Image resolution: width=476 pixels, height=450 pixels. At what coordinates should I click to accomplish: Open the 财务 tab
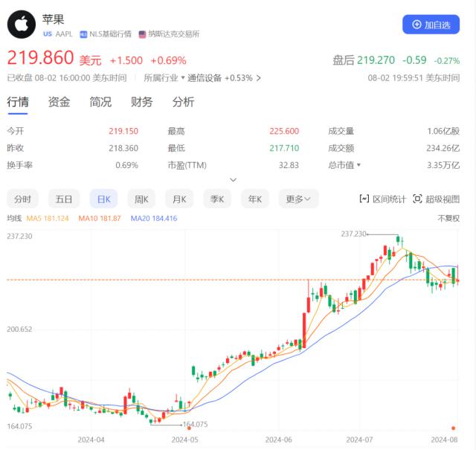[x=142, y=102]
